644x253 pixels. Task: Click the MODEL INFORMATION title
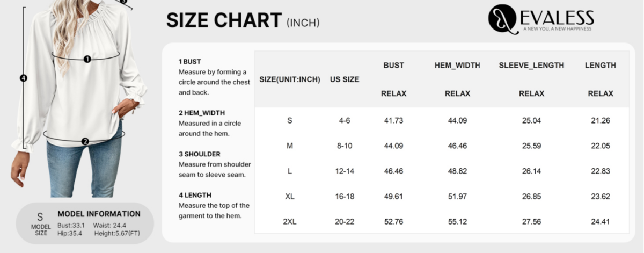click(x=99, y=214)
